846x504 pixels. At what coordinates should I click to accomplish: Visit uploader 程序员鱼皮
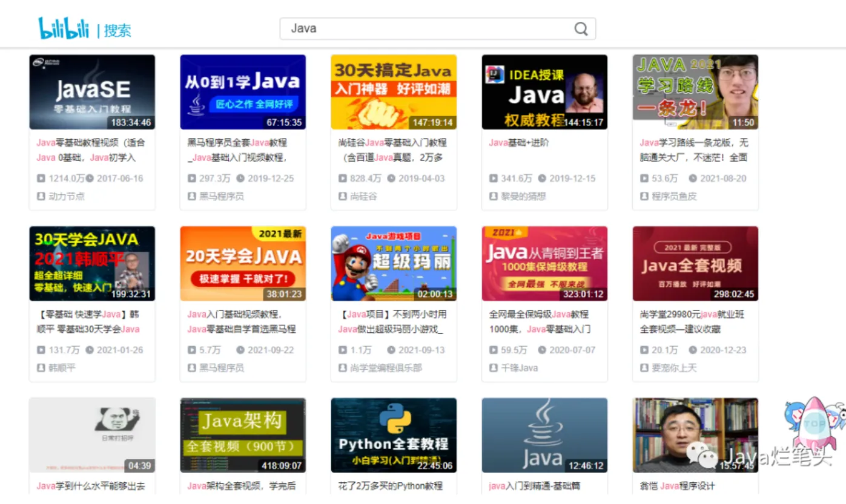tap(674, 196)
